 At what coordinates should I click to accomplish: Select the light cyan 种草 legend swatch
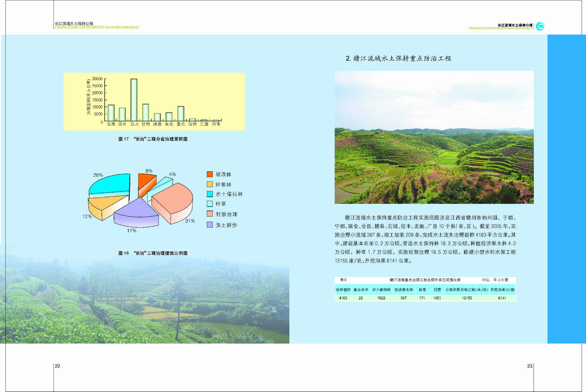click(x=210, y=204)
